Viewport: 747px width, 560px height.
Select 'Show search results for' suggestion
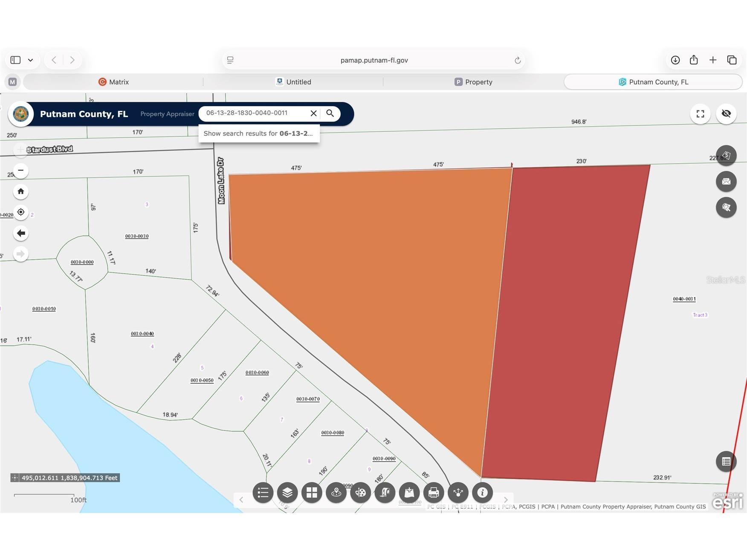259,133
